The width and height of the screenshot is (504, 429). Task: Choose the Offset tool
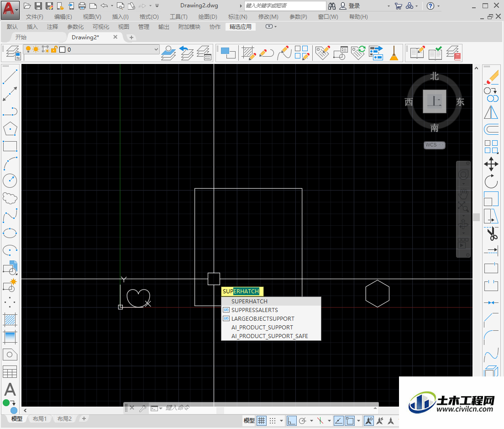tap(491, 129)
